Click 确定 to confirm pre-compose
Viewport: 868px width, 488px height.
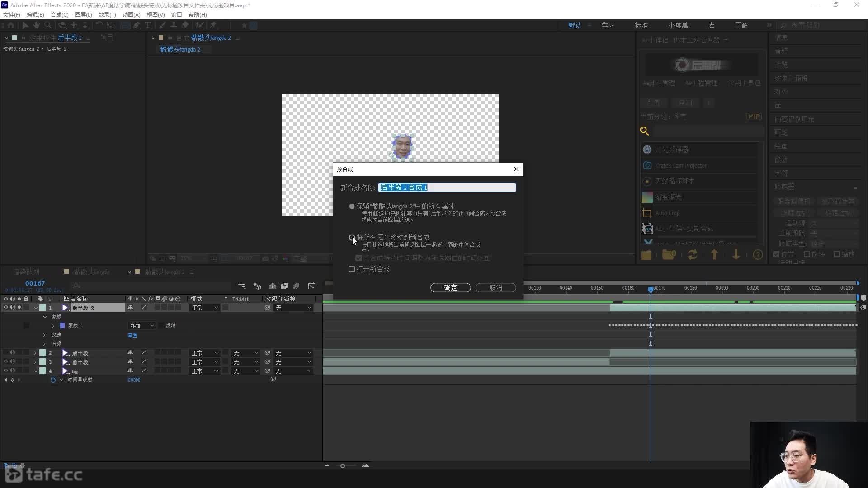(x=450, y=287)
